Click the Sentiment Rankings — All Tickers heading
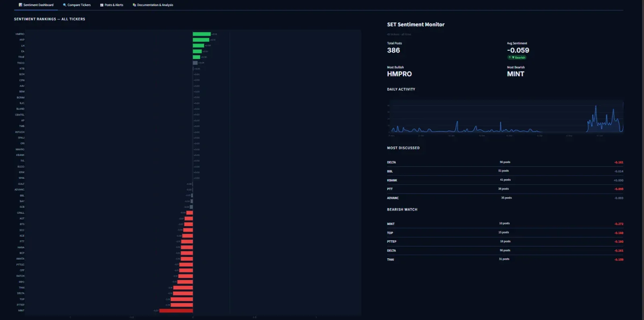This screenshot has height=320, width=644. [x=50, y=19]
